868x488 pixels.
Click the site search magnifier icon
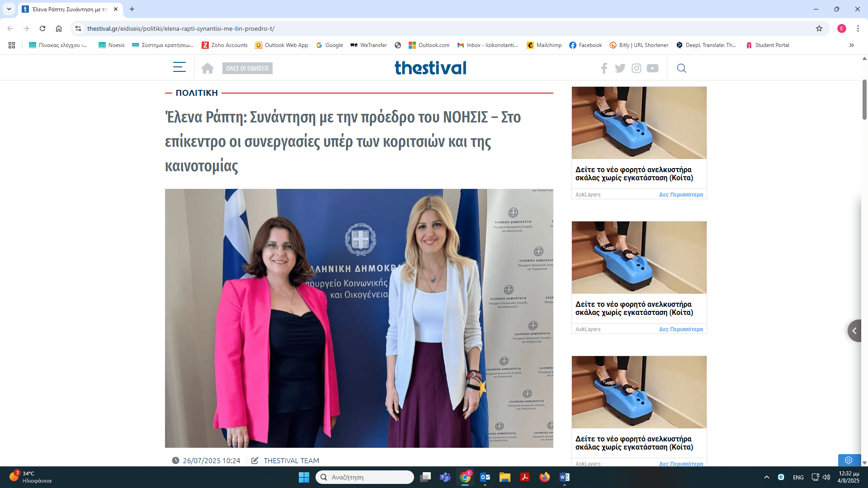(681, 68)
